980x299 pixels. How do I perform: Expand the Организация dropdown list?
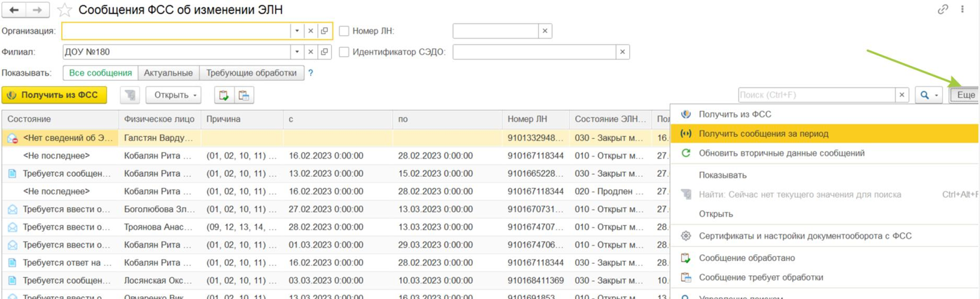coord(297,31)
